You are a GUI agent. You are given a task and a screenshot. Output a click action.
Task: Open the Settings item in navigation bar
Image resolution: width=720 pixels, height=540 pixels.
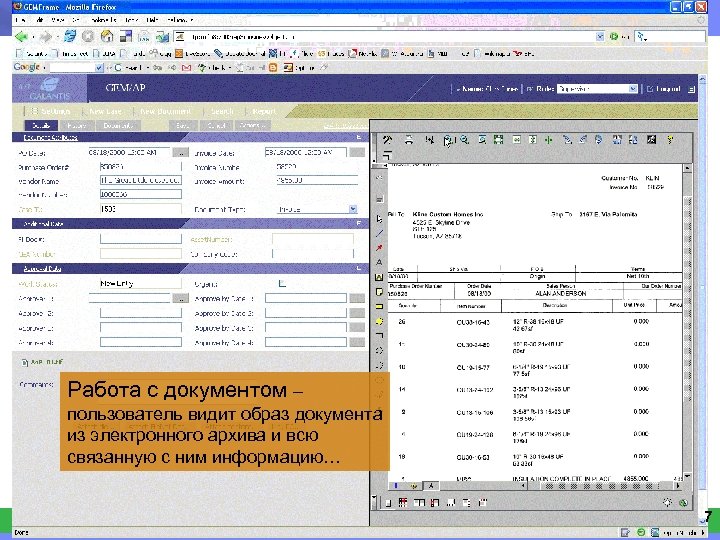pos(51,111)
